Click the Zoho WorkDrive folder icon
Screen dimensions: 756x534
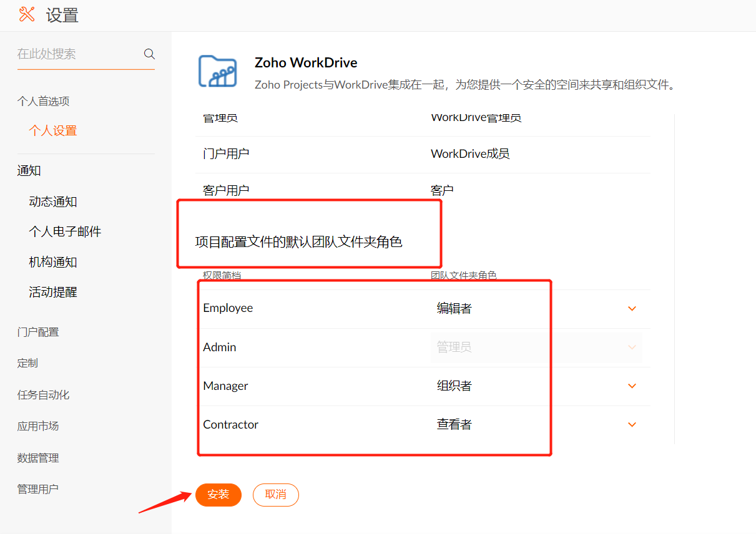coord(217,71)
